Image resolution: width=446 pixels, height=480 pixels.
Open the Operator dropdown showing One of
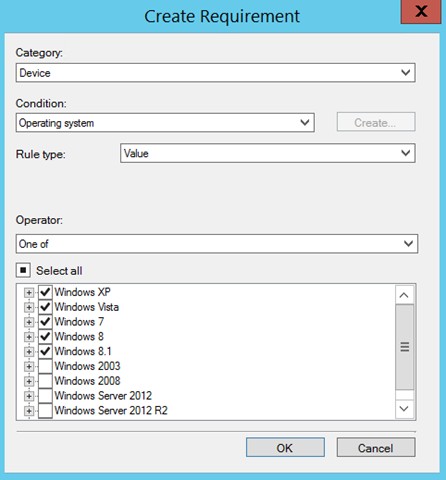(217, 244)
